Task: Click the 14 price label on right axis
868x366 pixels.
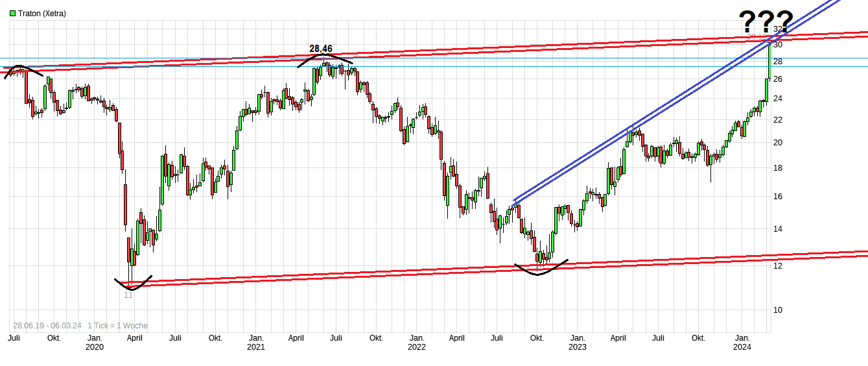Action: (778, 229)
